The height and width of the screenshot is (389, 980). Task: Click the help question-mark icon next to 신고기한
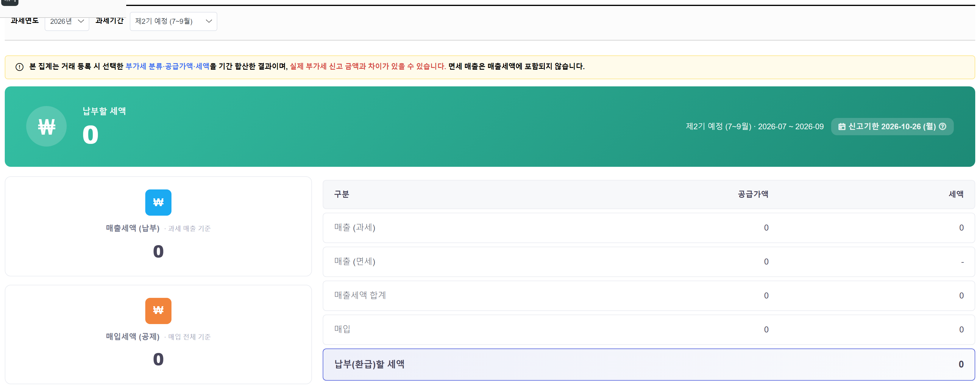942,126
